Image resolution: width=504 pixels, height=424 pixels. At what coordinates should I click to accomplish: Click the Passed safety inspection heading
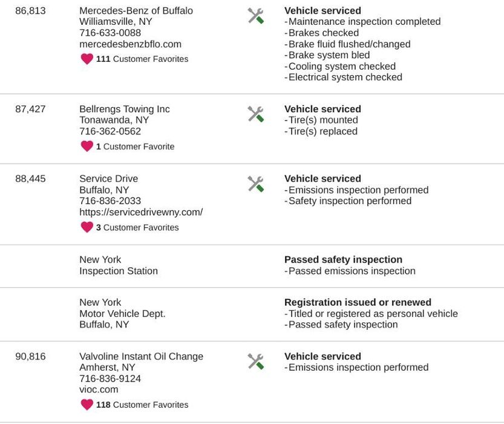tap(343, 259)
